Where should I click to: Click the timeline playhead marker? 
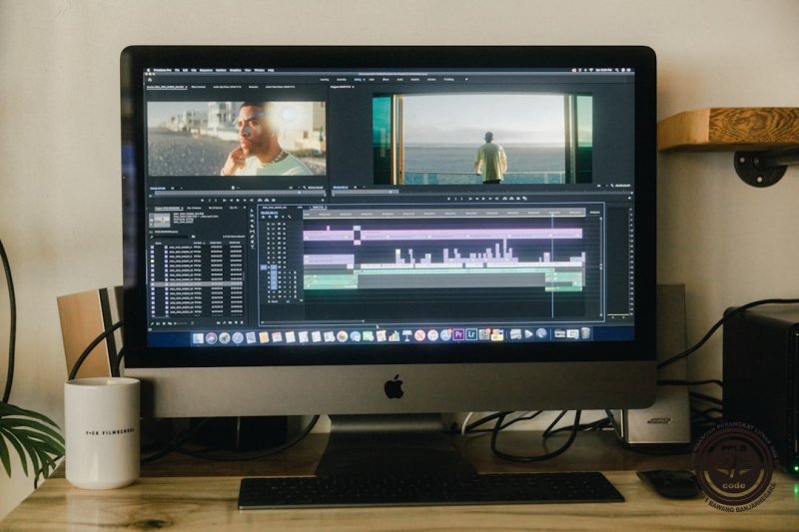[553, 216]
